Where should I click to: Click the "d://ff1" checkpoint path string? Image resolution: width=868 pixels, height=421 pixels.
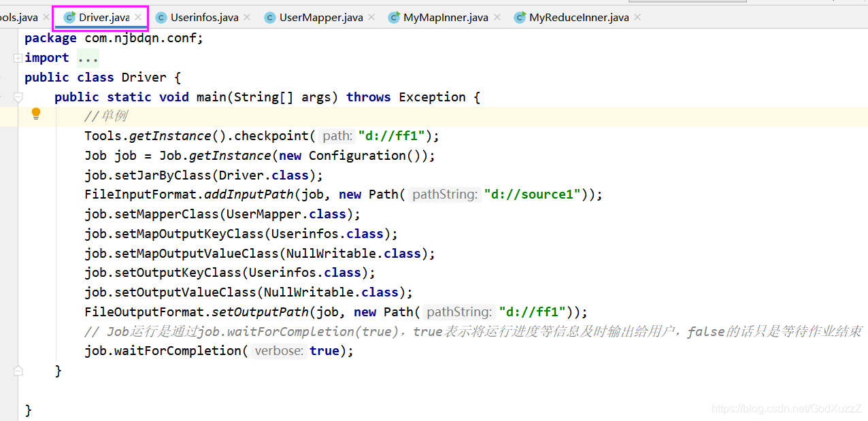[x=392, y=136]
